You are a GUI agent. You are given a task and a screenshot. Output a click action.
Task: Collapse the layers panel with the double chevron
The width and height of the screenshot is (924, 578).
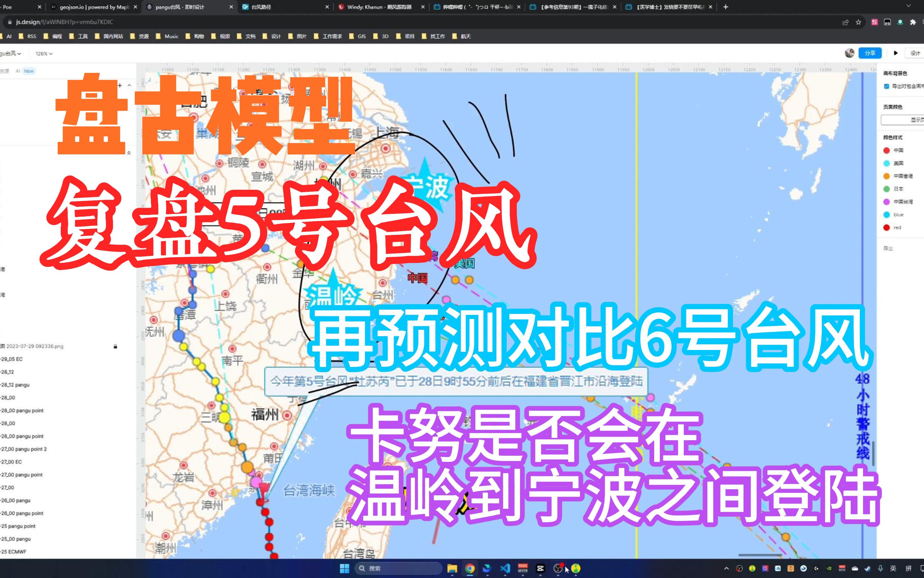(129, 153)
